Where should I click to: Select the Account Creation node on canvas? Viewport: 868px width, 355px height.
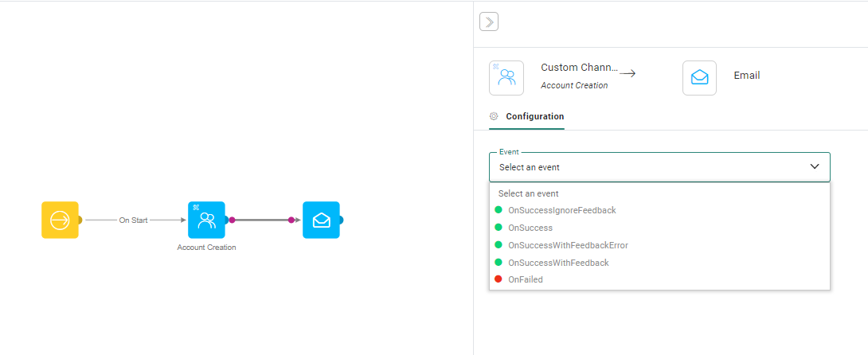click(206, 220)
